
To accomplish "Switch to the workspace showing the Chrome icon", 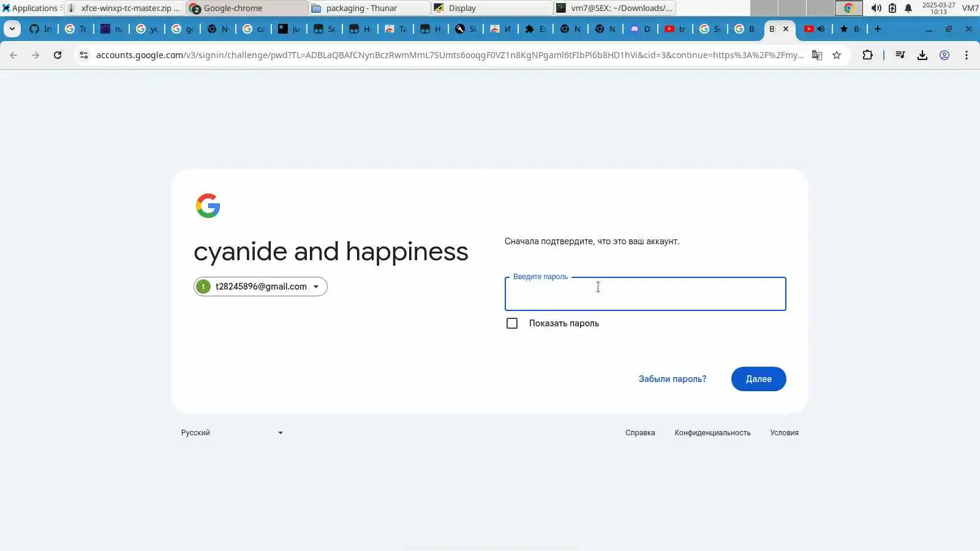I will click(x=849, y=8).
